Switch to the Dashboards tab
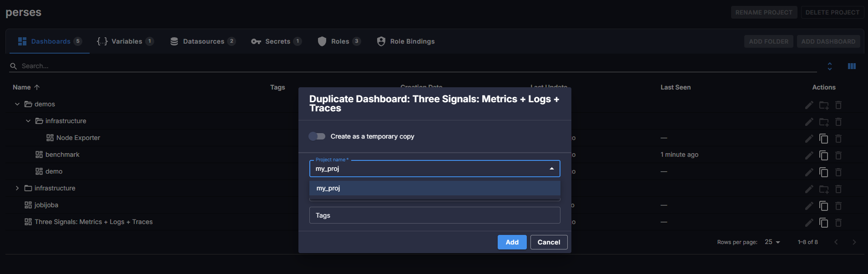The image size is (868, 274). coord(50,41)
